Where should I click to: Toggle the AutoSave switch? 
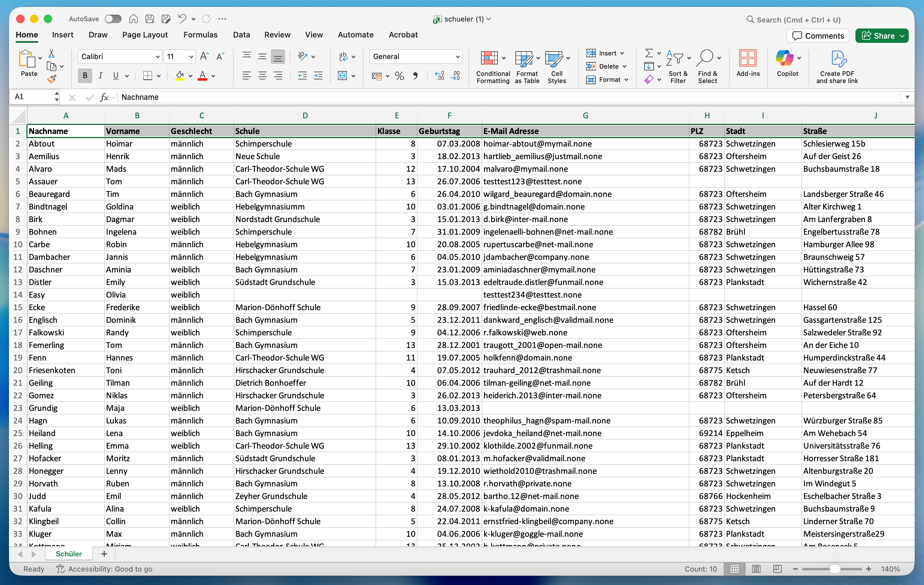[113, 19]
